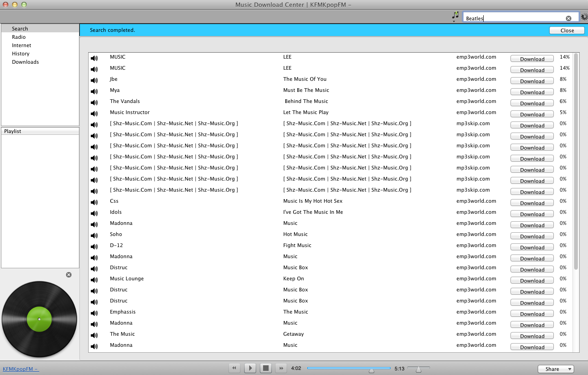Open the music search type dropdown icon
The height and width of the screenshot is (375, 588).
[x=455, y=16]
